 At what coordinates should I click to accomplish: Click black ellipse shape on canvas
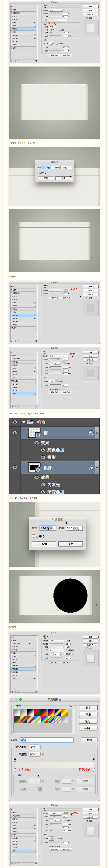(70, 595)
